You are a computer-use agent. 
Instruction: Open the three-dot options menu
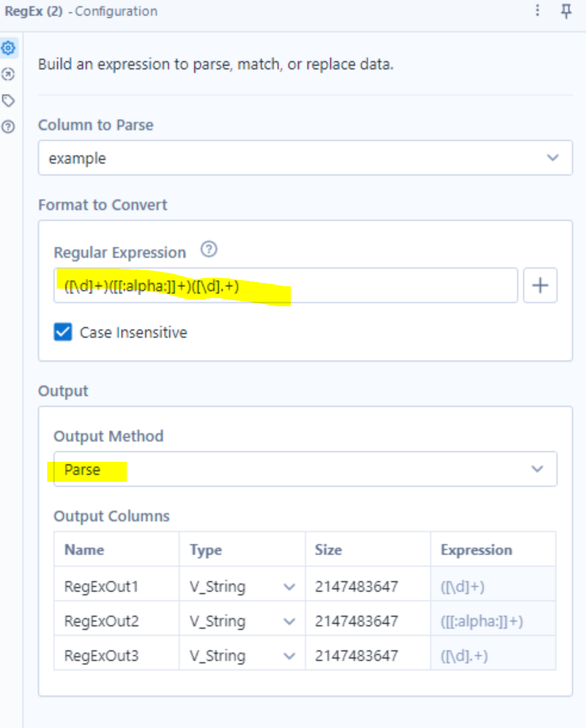(537, 10)
